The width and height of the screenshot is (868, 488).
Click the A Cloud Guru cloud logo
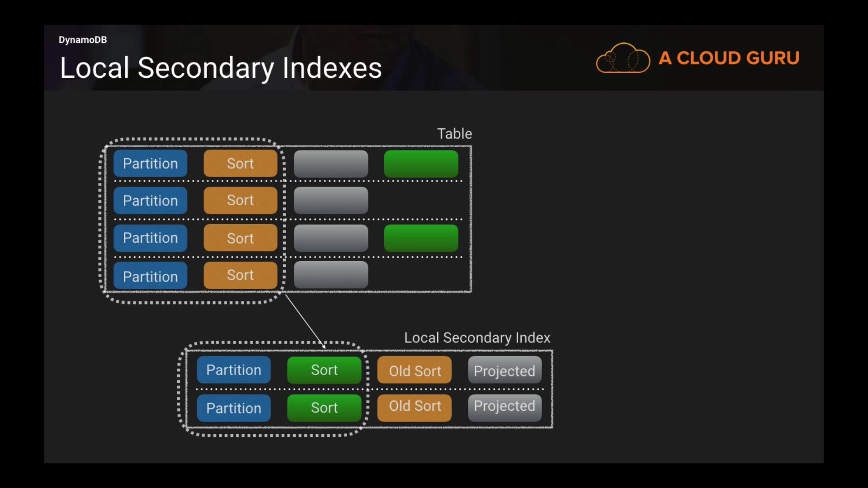pos(623,58)
